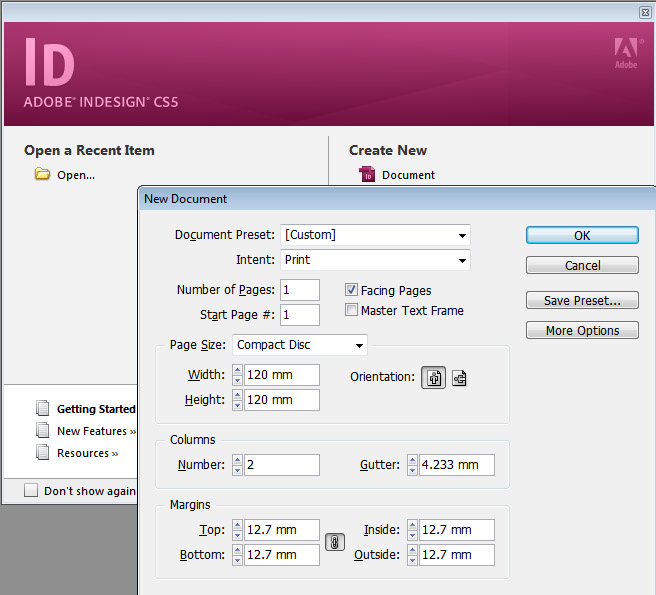
Task: Decrease column Number with down arrow
Action: [x=237, y=470]
